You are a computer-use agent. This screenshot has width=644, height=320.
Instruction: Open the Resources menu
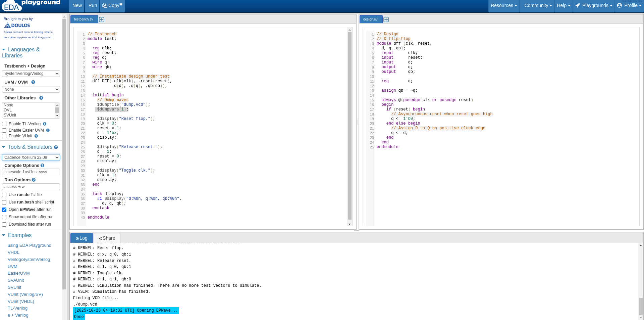click(x=503, y=6)
